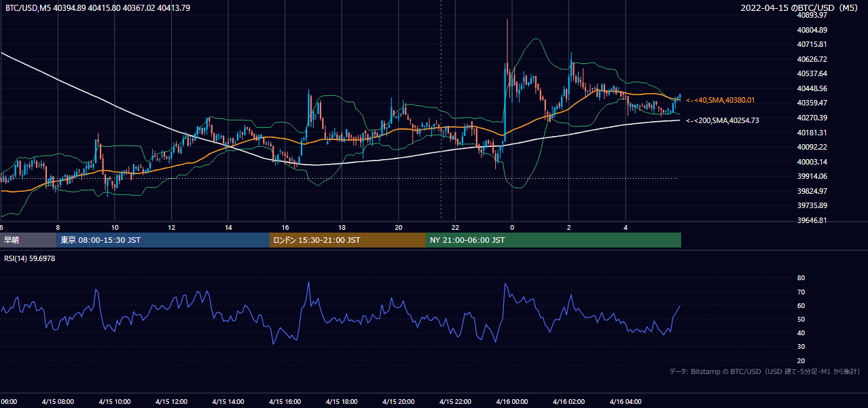868x408 pixels.
Task: Click hour tick 22 under the price chart
Action: coord(455,227)
